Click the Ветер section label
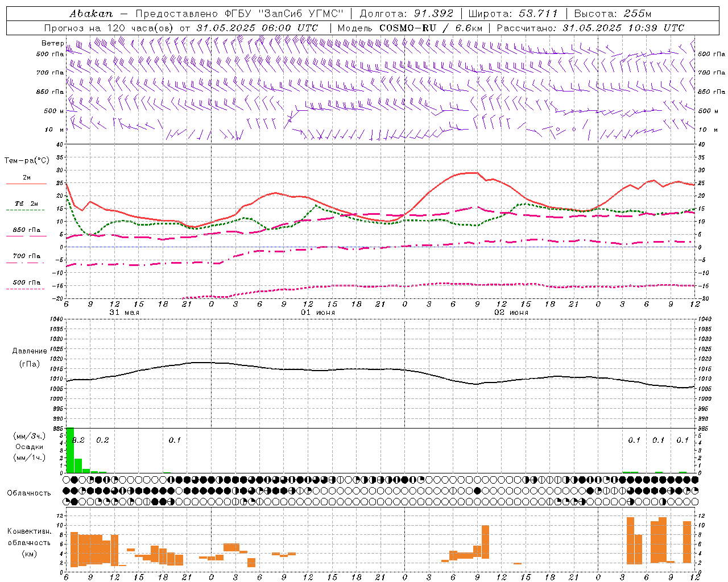728x582 pixels. click(52, 43)
